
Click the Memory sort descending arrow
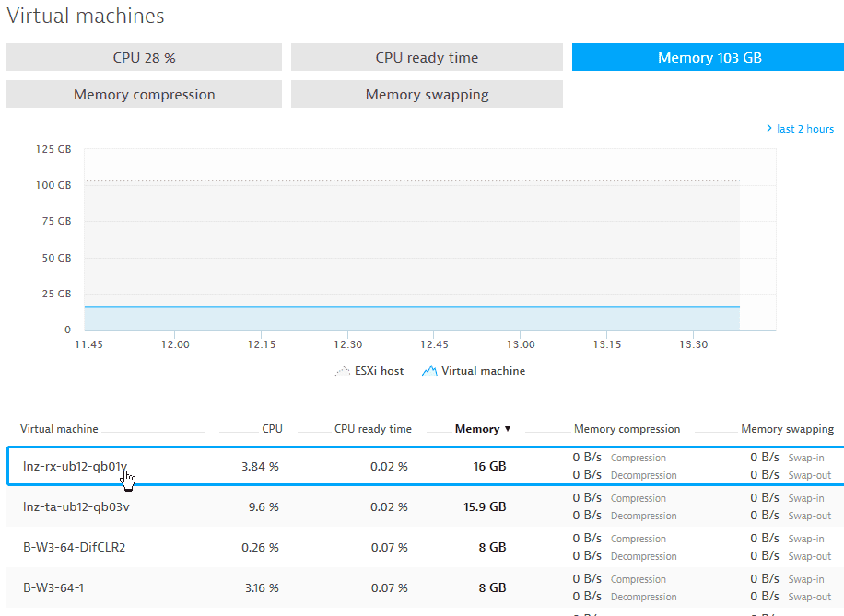(507, 429)
